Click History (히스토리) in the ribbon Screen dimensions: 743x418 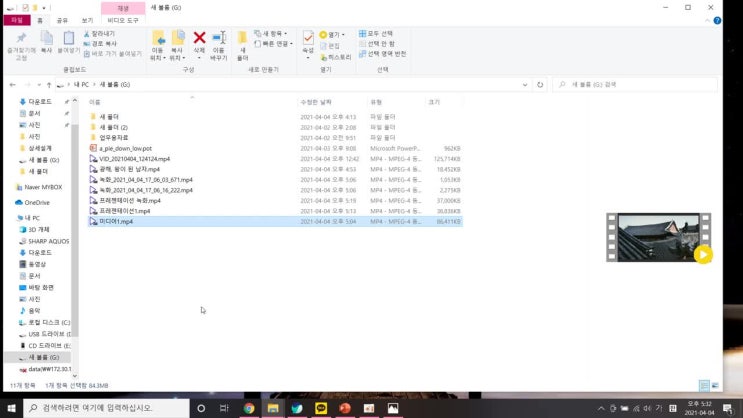coord(336,57)
